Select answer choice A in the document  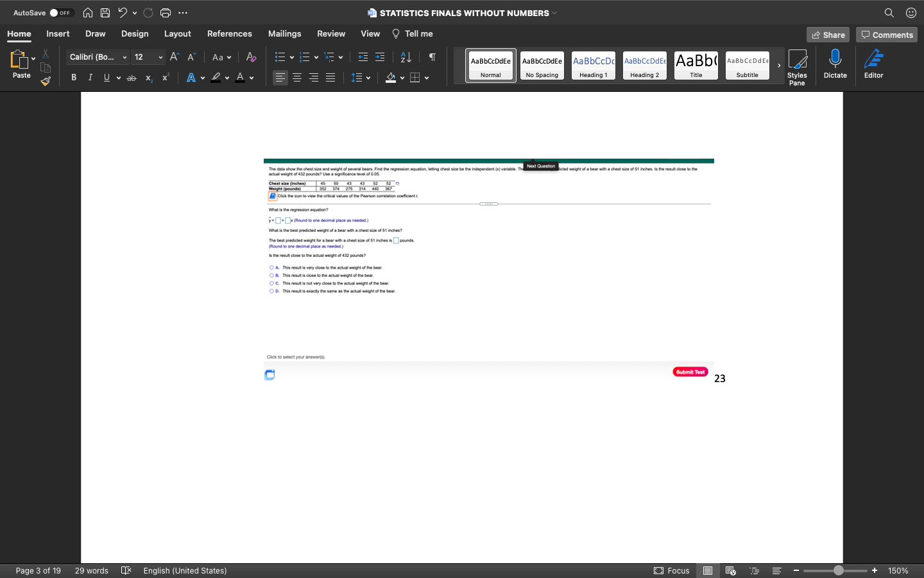(271, 268)
